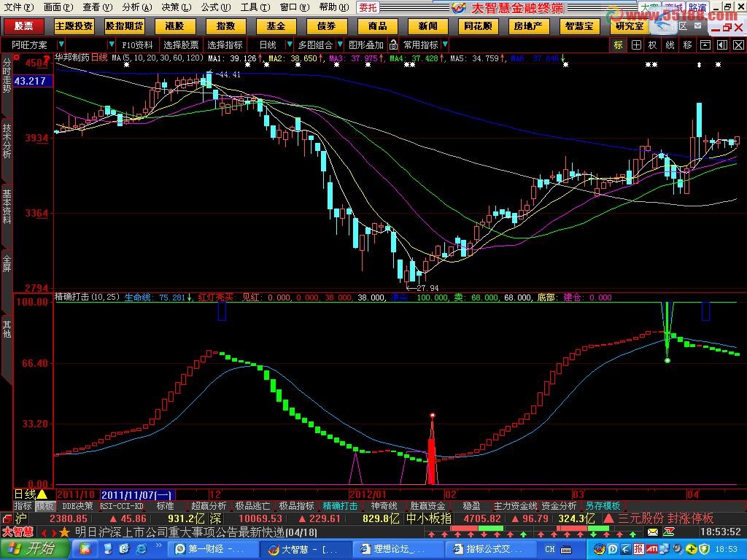This screenshot has width=747, height=560.
Task: Select the 同花顺 category button
Action: (x=478, y=26)
